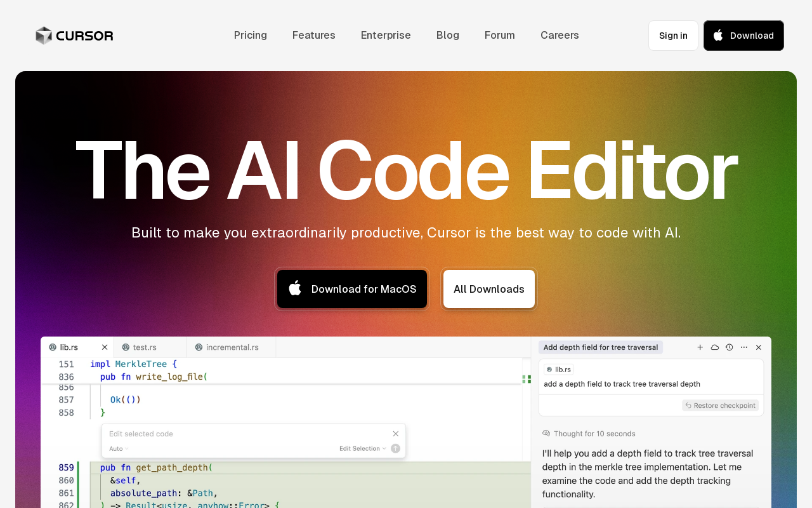Open the Features page
This screenshot has width=812, height=508.
(x=314, y=35)
